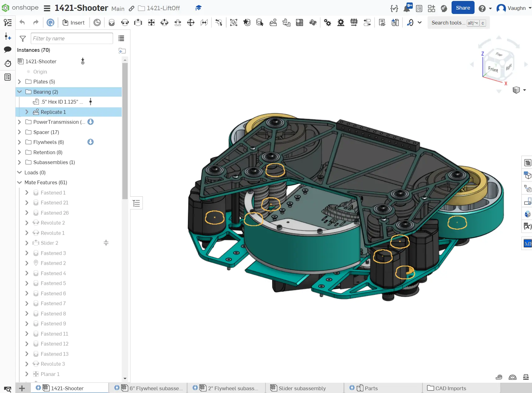Viewport: 532px width, 393px height.
Task: Click the filter funnel icon
Action: click(x=23, y=38)
